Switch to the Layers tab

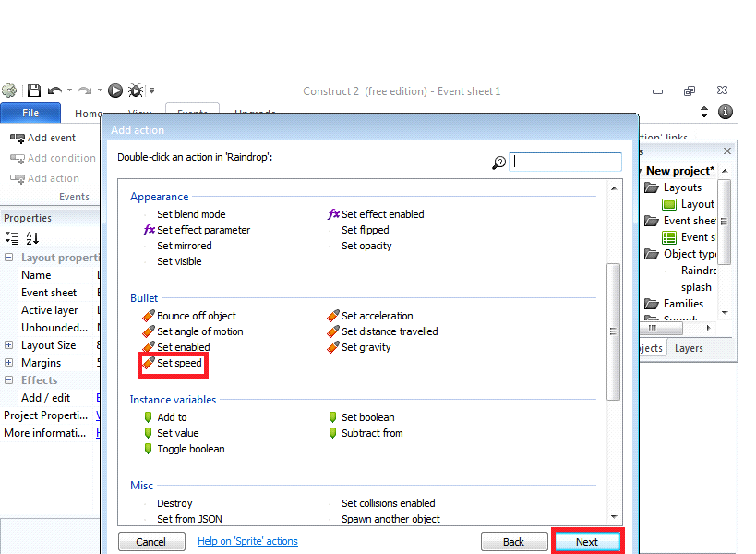(689, 348)
